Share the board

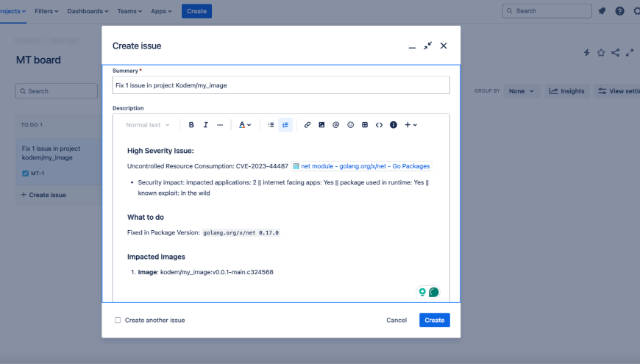pos(615,53)
